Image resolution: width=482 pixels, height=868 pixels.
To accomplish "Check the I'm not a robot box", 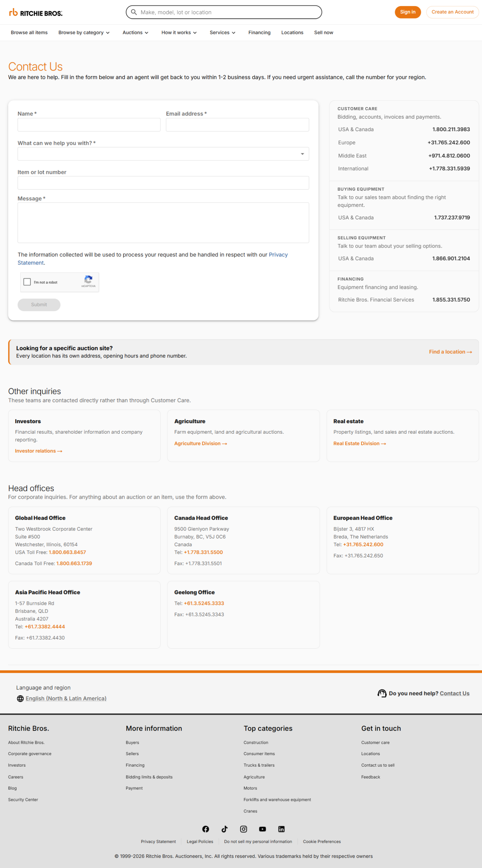I will click(x=27, y=282).
